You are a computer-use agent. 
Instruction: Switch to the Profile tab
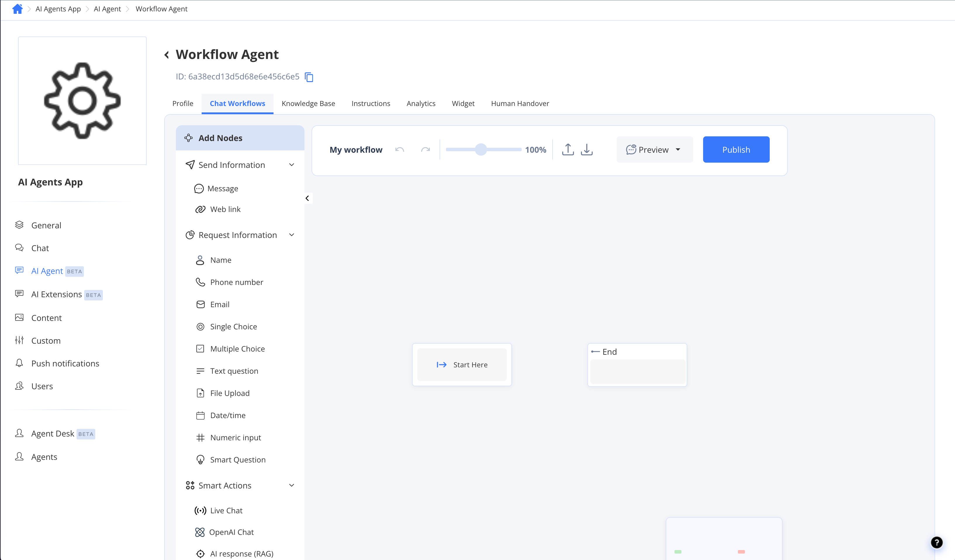coord(183,103)
